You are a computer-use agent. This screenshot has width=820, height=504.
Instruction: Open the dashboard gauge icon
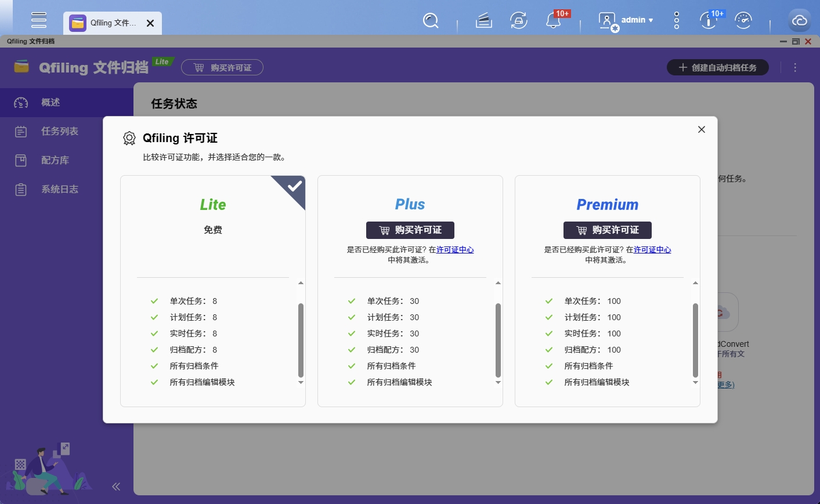743,21
